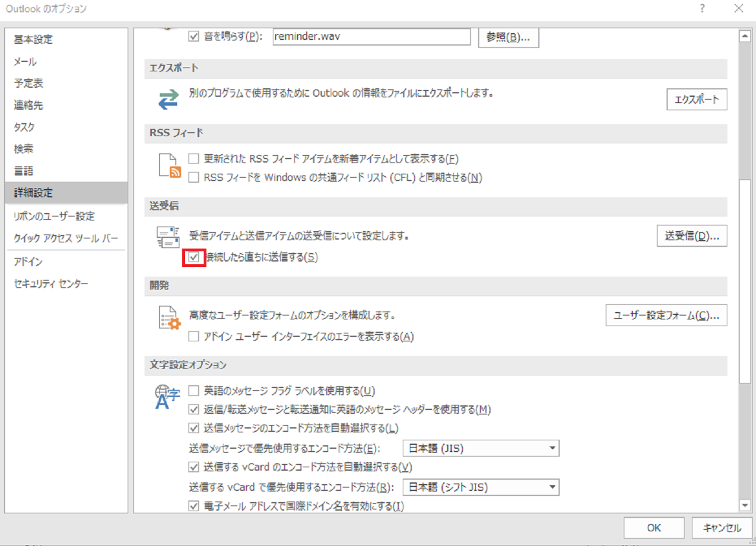Click the send/receive envelope icon
The image size is (756, 546).
[x=168, y=237]
